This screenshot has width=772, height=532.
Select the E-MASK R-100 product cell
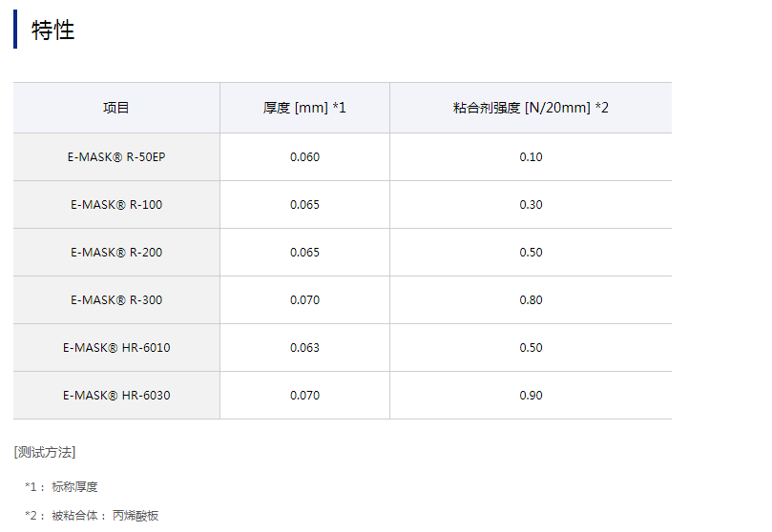click(116, 204)
